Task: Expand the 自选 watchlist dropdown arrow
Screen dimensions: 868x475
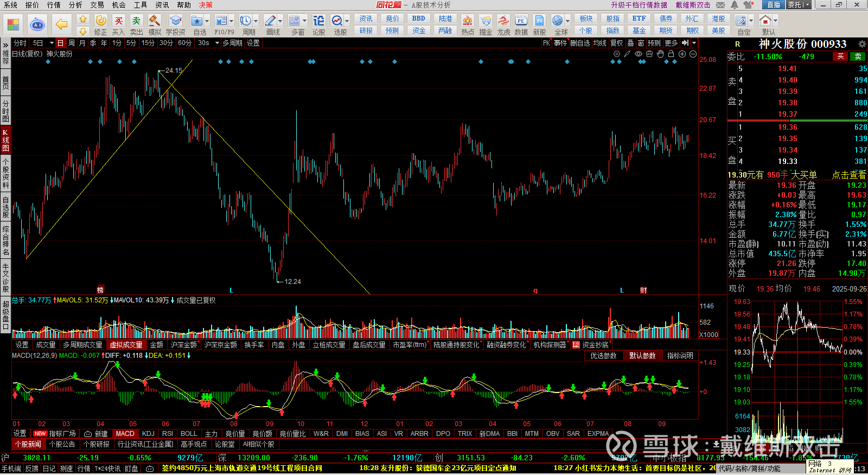Action: coord(207,21)
